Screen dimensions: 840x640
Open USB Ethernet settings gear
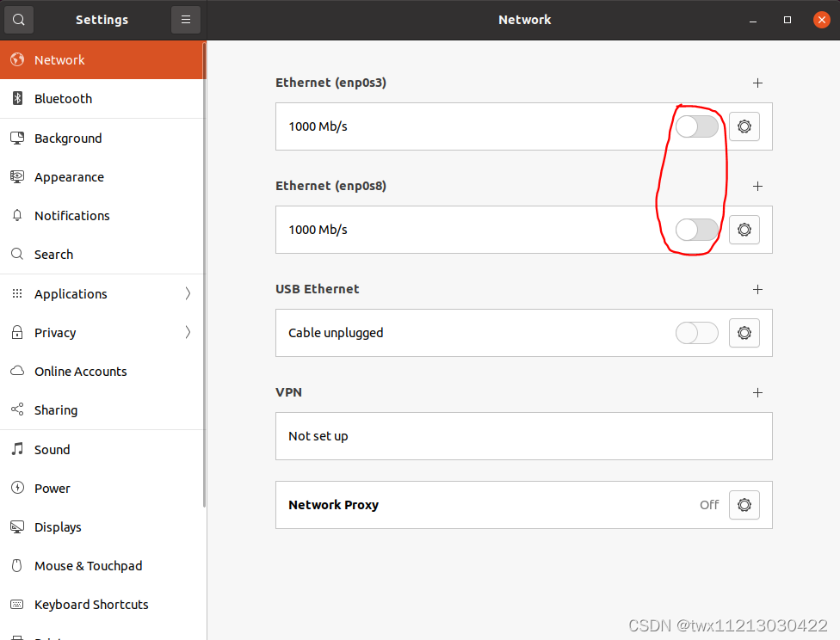coord(744,333)
